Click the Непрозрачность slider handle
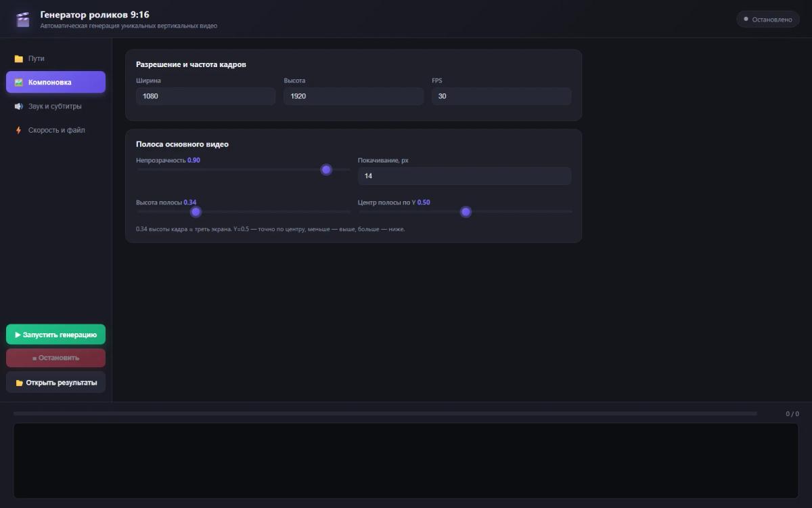This screenshot has height=508, width=812. coord(326,169)
